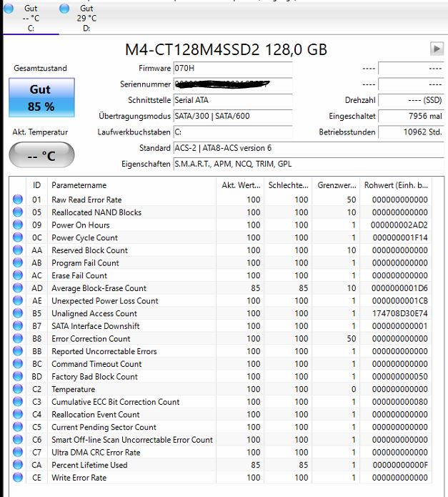This screenshot has height=497, width=448.
Task: Click the Akt. Wert column header
Action: coord(240,185)
